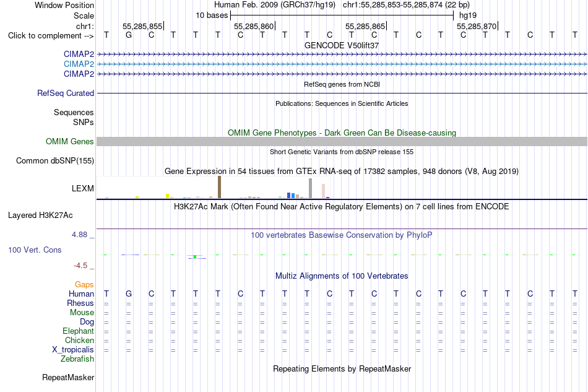Click the tall brown GTEx expression bar
Viewport: 588px width, 392px height.
(219, 187)
